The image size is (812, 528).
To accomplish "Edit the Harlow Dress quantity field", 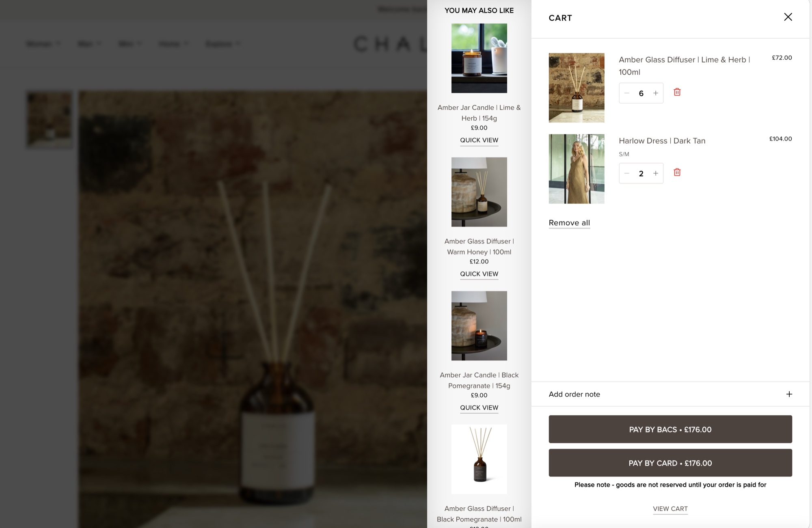I will (641, 174).
